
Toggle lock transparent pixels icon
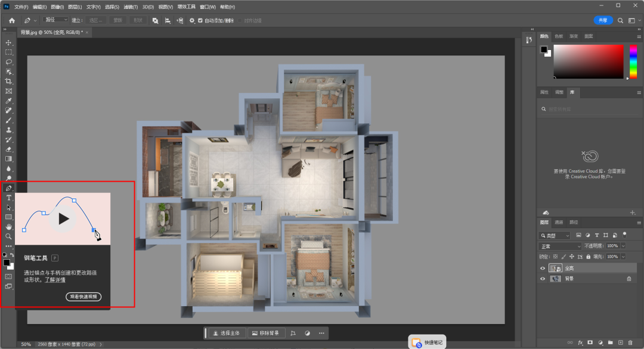[555, 257]
